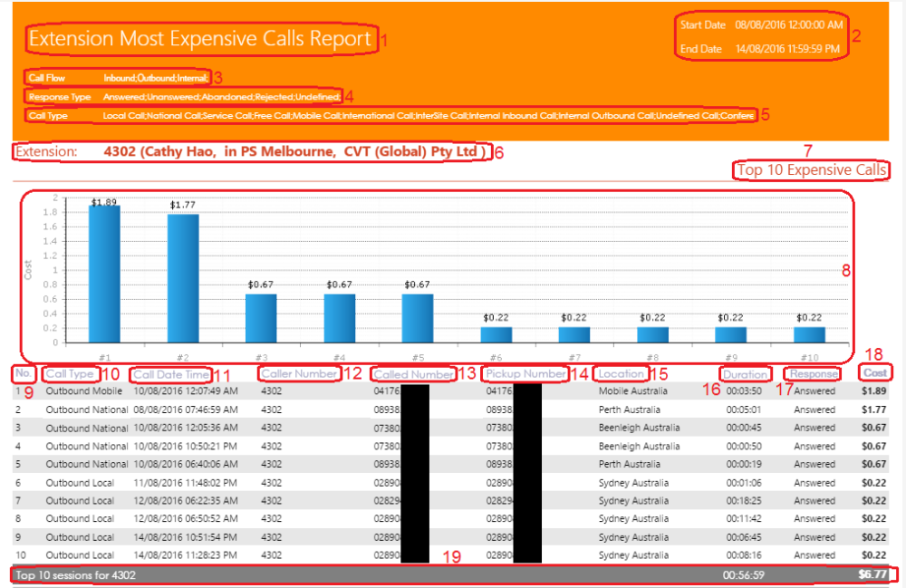Click the #8 bar in the cost chart

pos(653,335)
